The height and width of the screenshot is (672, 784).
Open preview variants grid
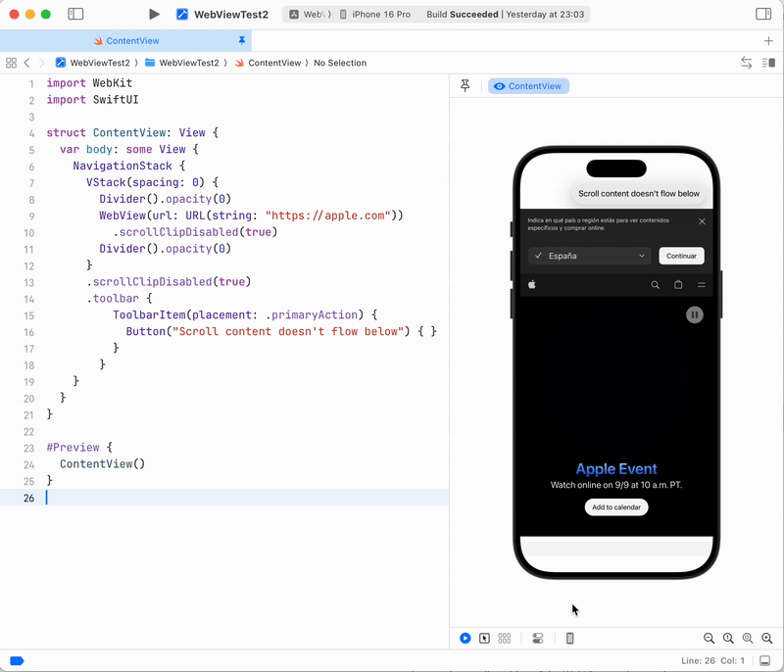[x=504, y=638]
